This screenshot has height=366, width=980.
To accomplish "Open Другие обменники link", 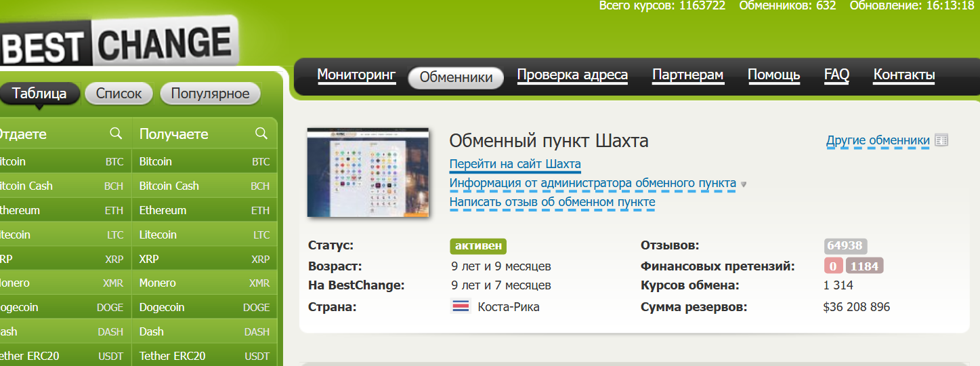I will click(878, 140).
